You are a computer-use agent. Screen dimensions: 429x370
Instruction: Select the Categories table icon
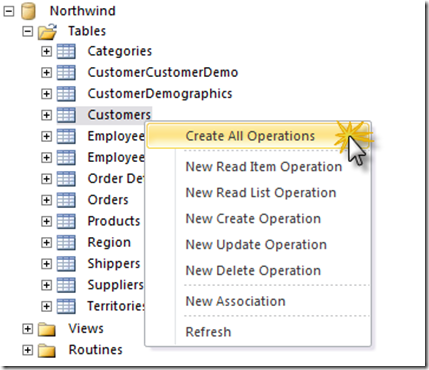tap(66, 52)
